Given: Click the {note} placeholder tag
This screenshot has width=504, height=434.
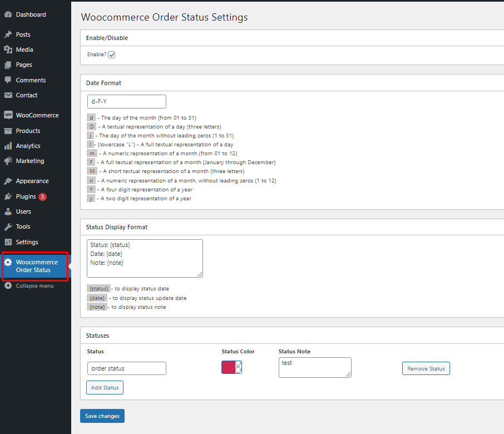Looking at the screenshot, I should [x=97, y=307].
